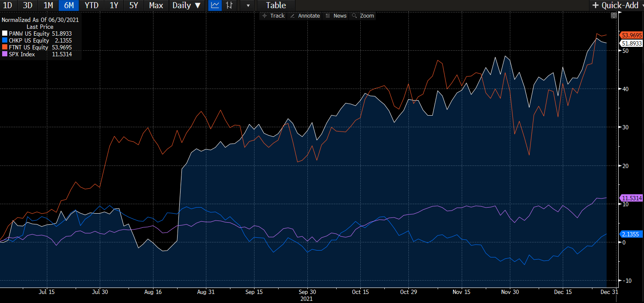Click the SPX 11.5314 axis price label
644x303 pixels.
[631, 198]
